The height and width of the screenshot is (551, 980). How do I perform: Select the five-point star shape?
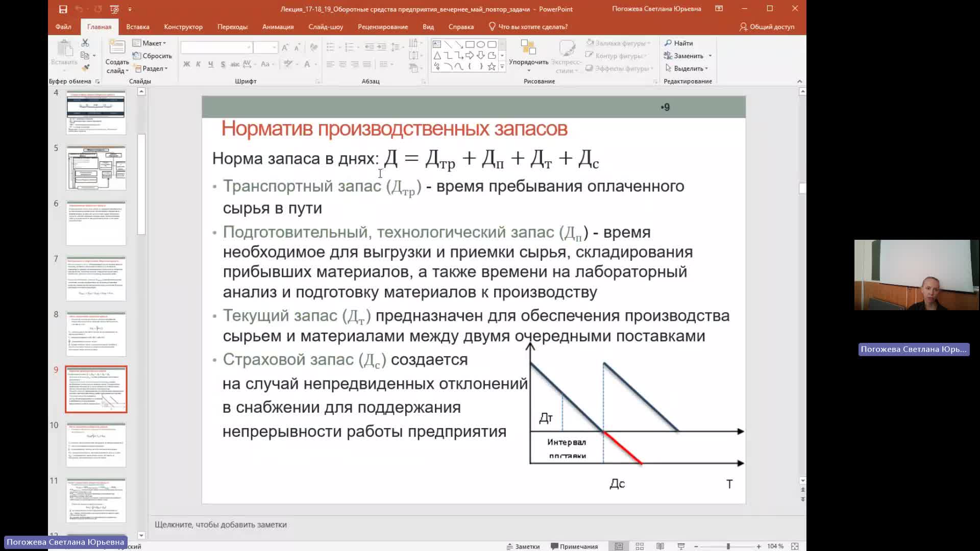tap(492, 67)
